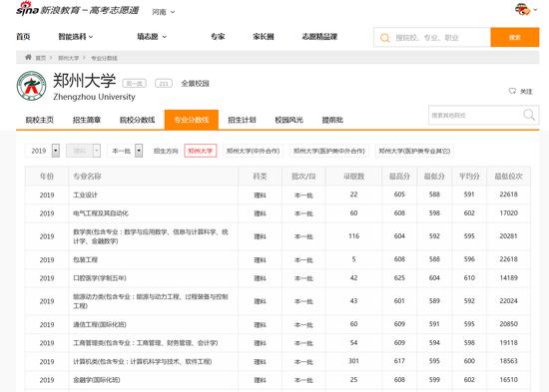Click the 最低位次 column header
This screenshot has height=392, width=549.
[508, 176]
